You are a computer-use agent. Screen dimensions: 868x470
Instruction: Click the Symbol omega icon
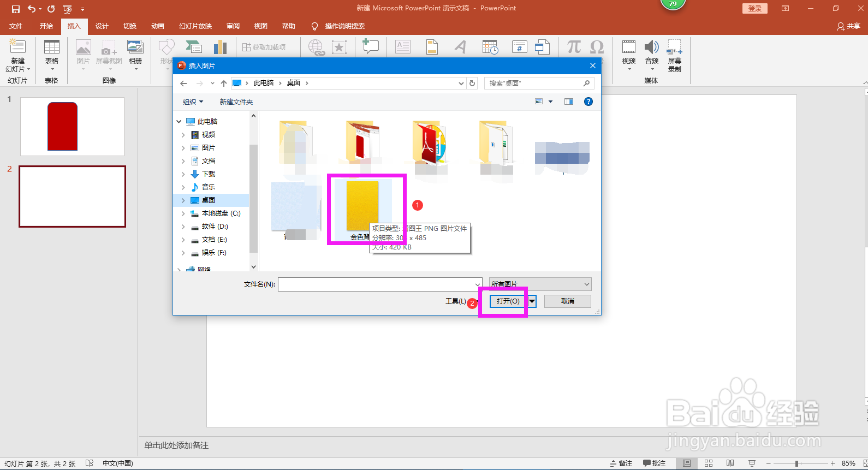[x=597, y=47]
